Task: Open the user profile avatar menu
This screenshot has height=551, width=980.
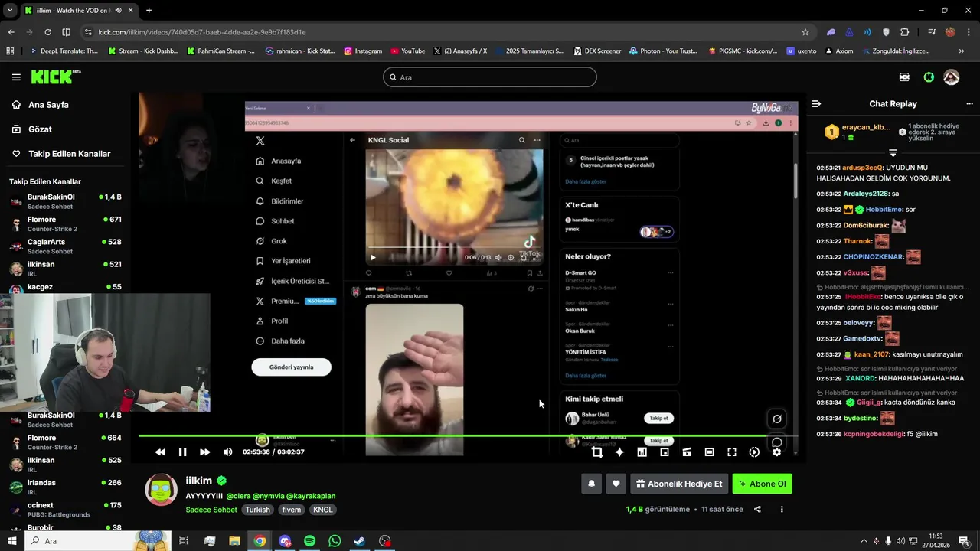Action: pyautogui.click(x=951, y=77)
